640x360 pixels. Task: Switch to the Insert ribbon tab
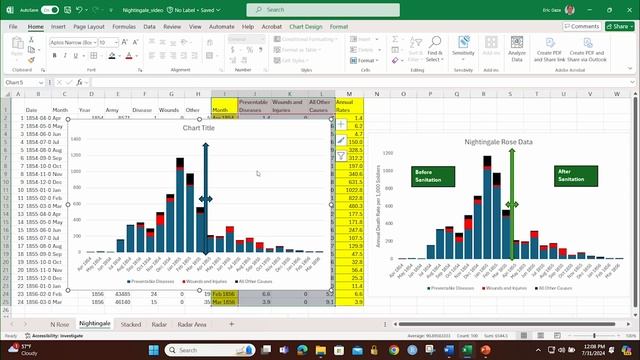pos(58,27)
